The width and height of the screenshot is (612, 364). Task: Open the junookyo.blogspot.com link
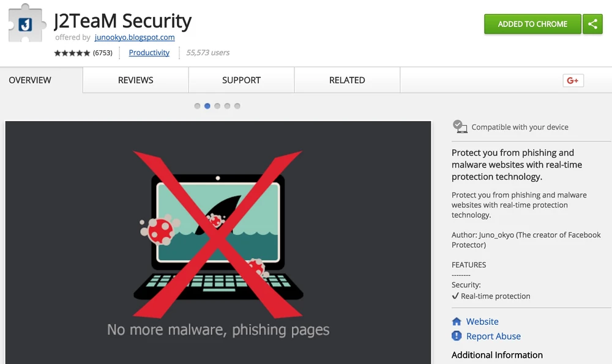point(135,37)
